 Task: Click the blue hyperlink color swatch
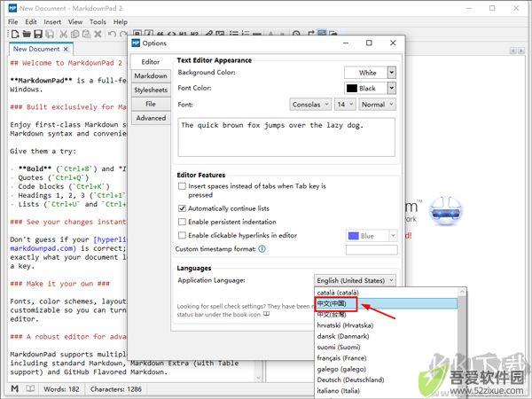(x=354, y=236)
